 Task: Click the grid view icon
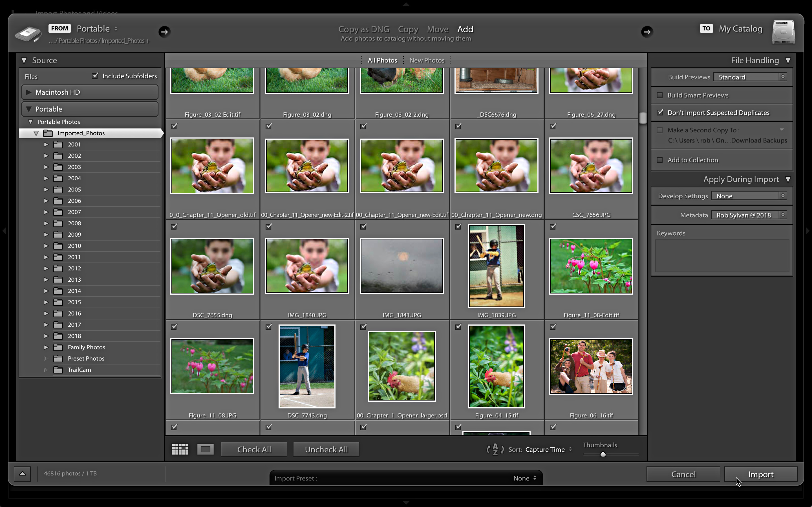click(x=180, y=449)
